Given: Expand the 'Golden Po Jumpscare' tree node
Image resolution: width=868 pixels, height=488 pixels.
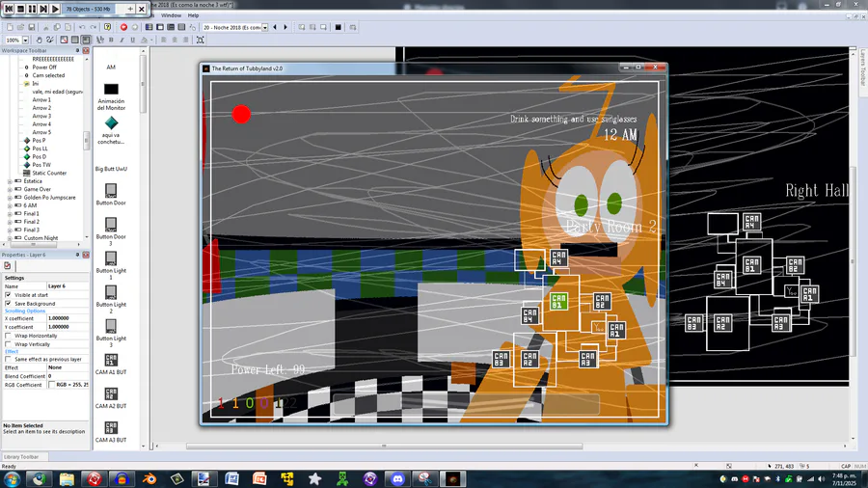Looking at the screenshot, I should [10, 198].
